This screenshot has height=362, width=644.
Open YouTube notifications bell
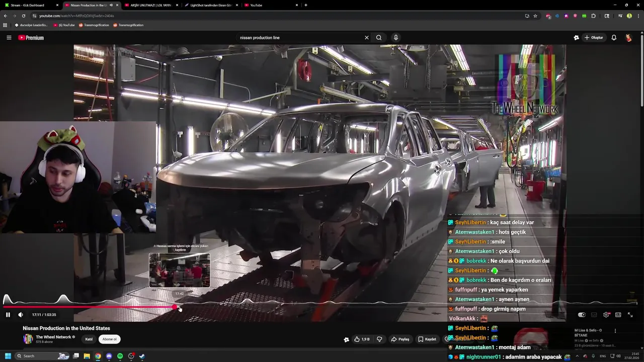(x=614, y=38)
